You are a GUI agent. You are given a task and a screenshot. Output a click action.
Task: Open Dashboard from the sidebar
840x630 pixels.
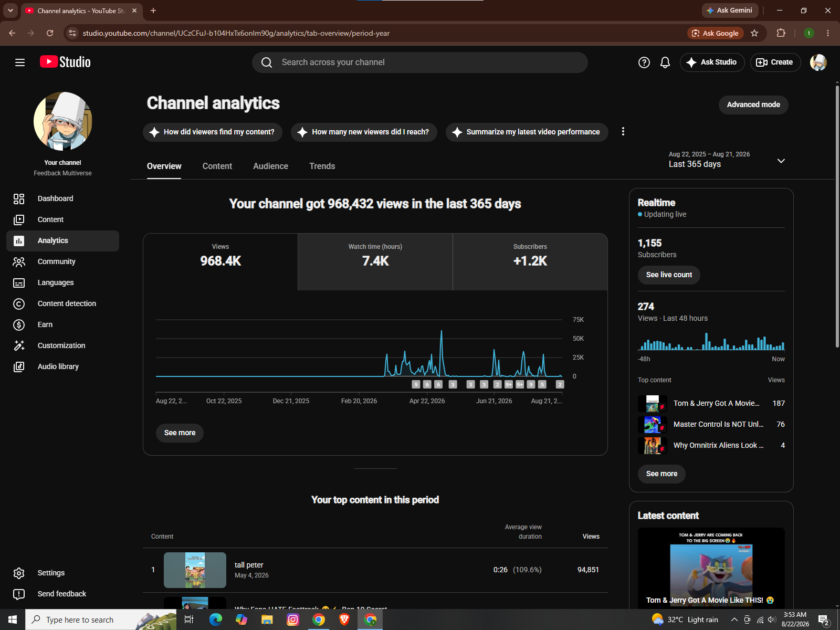click(62, 198)
